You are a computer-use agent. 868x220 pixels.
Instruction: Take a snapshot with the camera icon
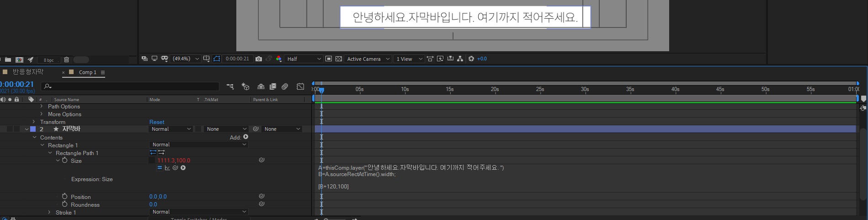click(x=259, y=59)
